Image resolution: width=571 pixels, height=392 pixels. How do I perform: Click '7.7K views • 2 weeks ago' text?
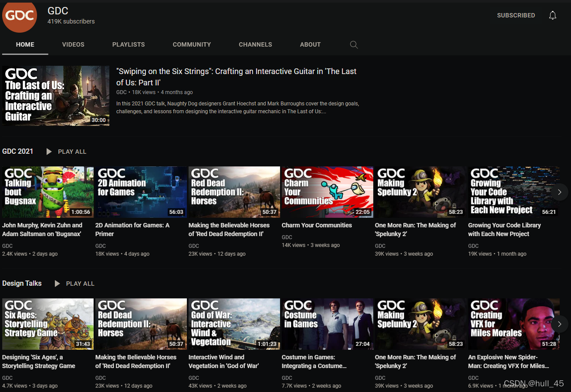(x=311, y=386)
